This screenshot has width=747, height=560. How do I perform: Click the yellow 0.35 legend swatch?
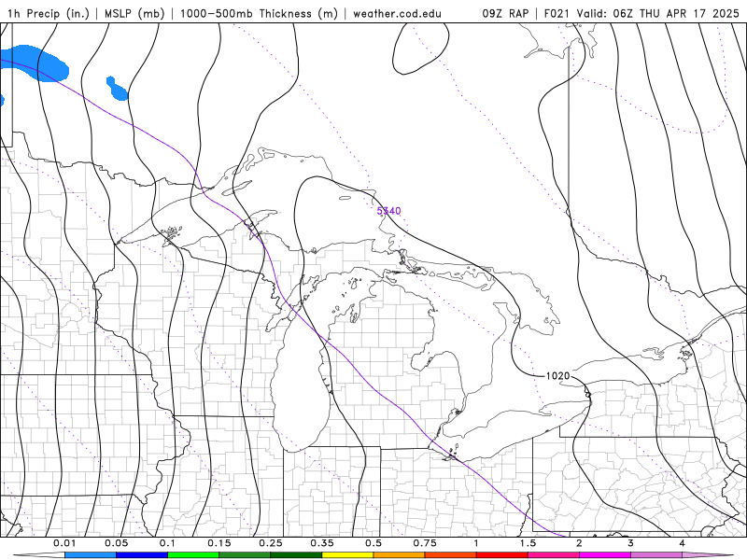[347, 555]
